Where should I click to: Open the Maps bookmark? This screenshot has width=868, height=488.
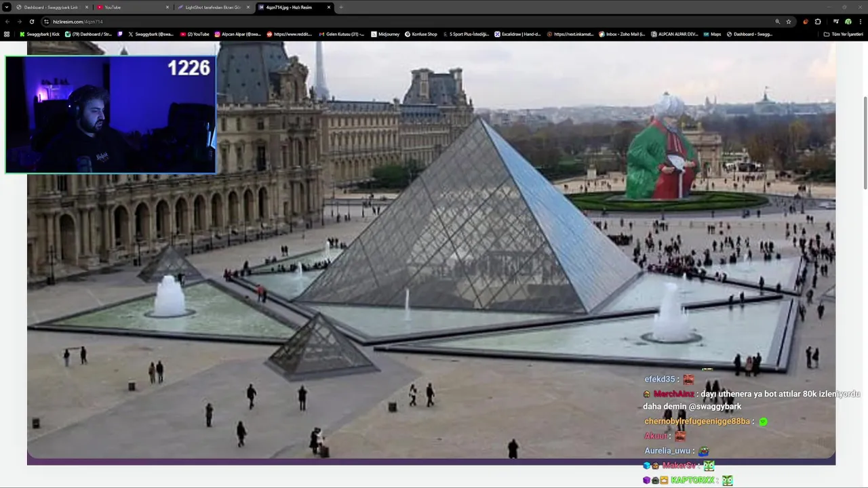tap(712, 34)
